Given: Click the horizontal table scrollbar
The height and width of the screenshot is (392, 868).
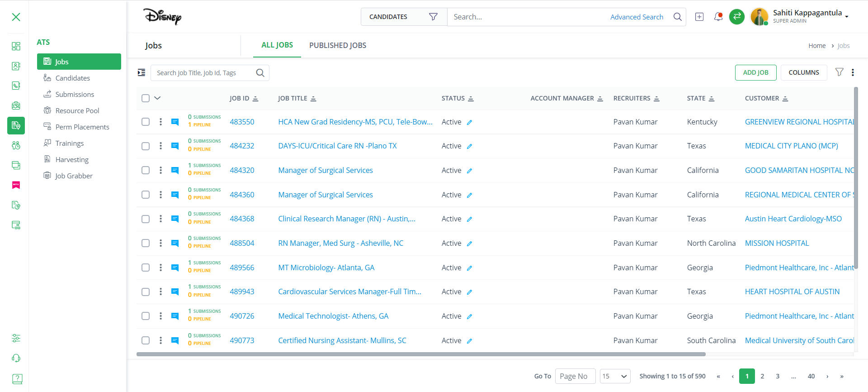Looking at the screenshot, I should [421, 354].
